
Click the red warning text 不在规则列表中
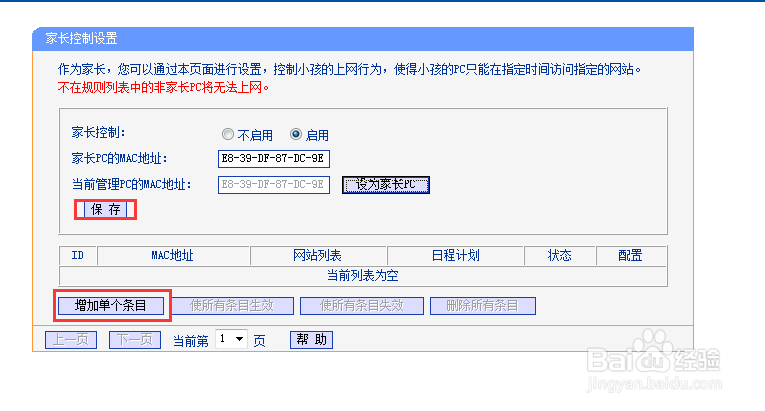coord(163,87)
